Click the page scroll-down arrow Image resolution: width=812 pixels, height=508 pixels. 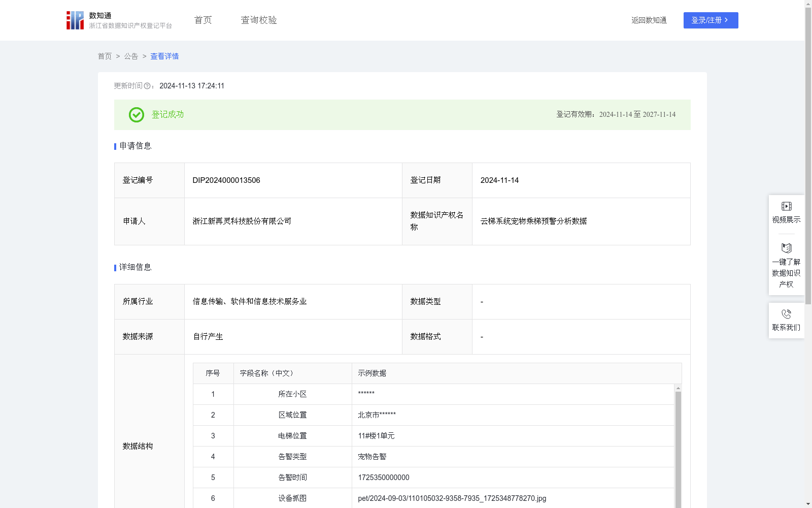pyautogui.click(x=808, y=504)
